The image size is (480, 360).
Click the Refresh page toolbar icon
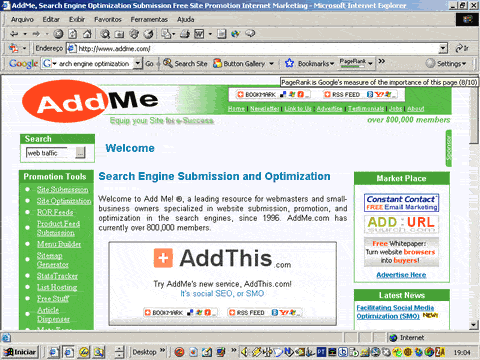(73, 34)
